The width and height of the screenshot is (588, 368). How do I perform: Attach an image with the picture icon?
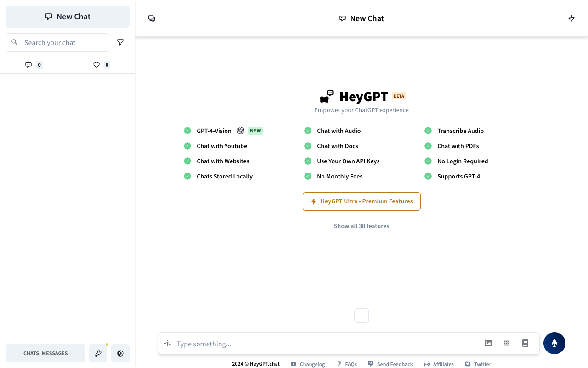coord(488,343)
